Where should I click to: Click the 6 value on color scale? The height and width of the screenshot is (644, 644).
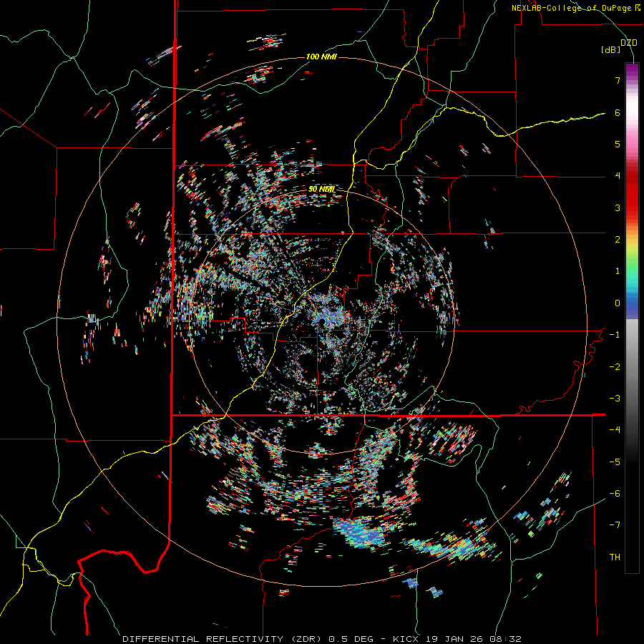click(618, 112)
